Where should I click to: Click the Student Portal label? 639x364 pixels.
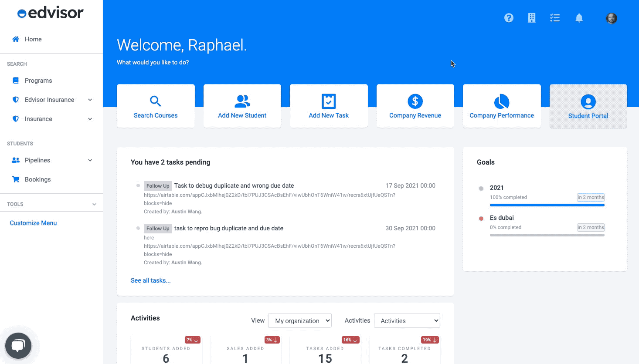pos(588,116)
